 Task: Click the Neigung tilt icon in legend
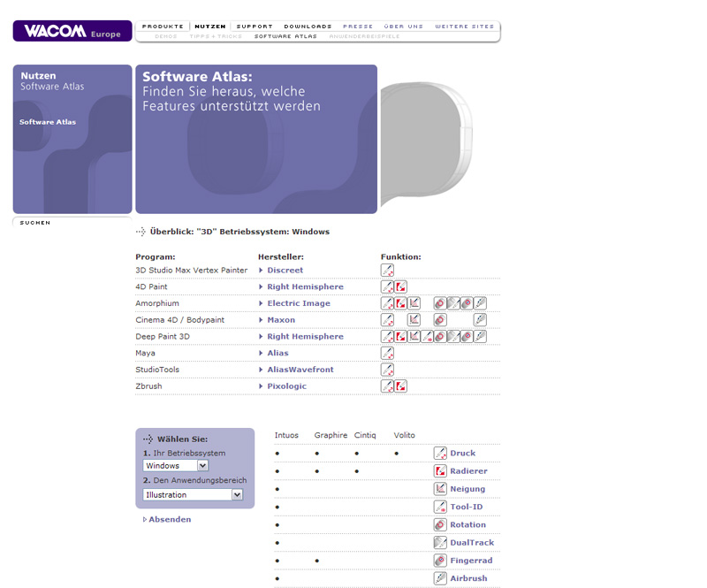440,489
